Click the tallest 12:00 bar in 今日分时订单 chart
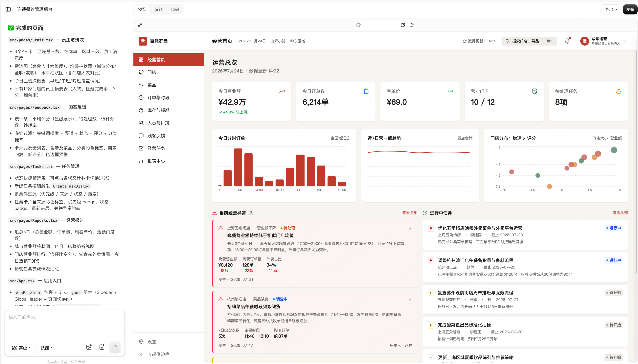This screenshot has height=364, width=638. [x=238, y=168]
